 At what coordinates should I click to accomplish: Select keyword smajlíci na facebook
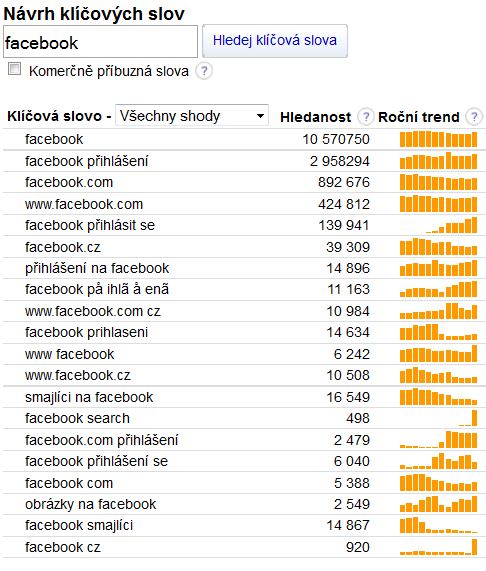click(89, 397)
